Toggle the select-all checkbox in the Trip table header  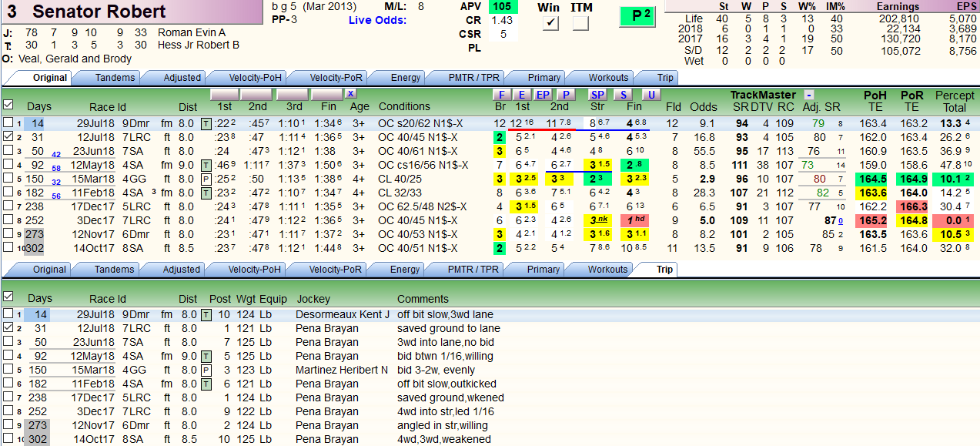click(x=8, y=297)
